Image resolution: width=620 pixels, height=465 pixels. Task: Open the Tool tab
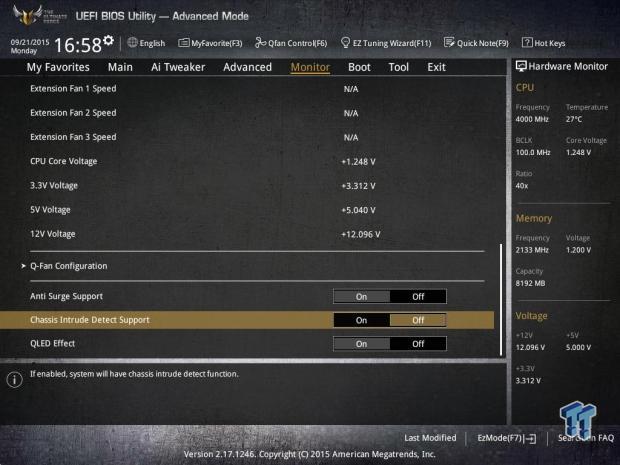(x=399, y=67)
